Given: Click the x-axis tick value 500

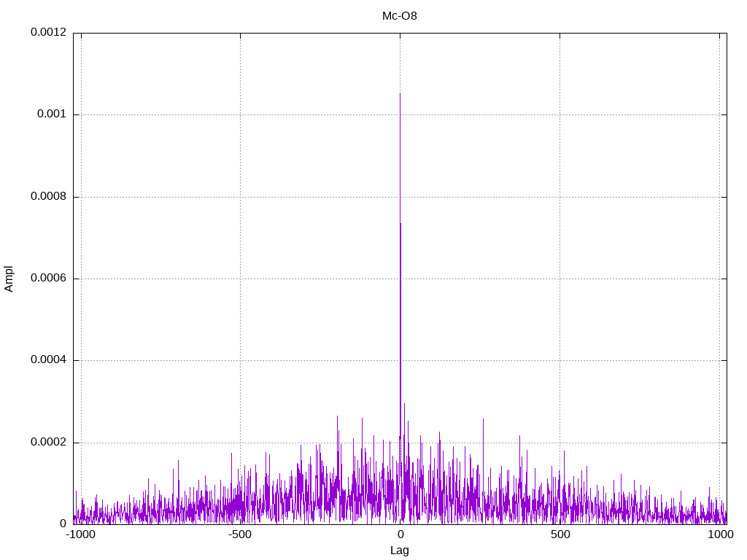Looking at the screenshot, I should (x=560, y=534).
